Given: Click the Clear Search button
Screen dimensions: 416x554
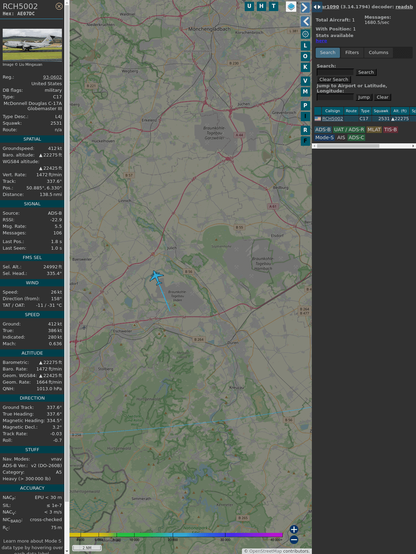Looking at the screenshot, I should [334, 79].
